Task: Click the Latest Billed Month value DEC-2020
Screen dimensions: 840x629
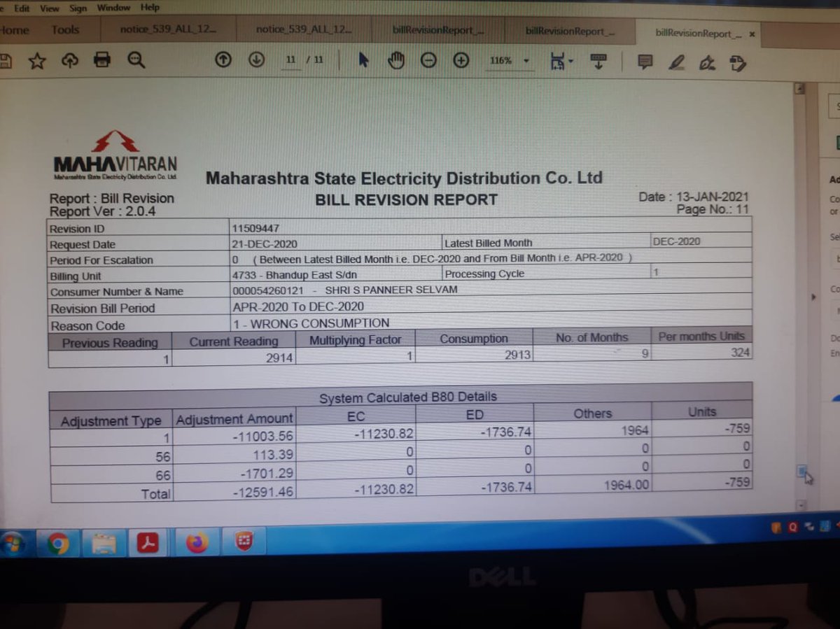Action: [x=676, y=241]
